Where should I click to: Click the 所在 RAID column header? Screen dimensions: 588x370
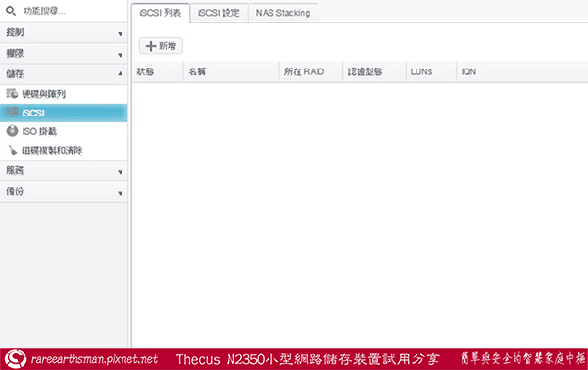[x=311, y=71]
